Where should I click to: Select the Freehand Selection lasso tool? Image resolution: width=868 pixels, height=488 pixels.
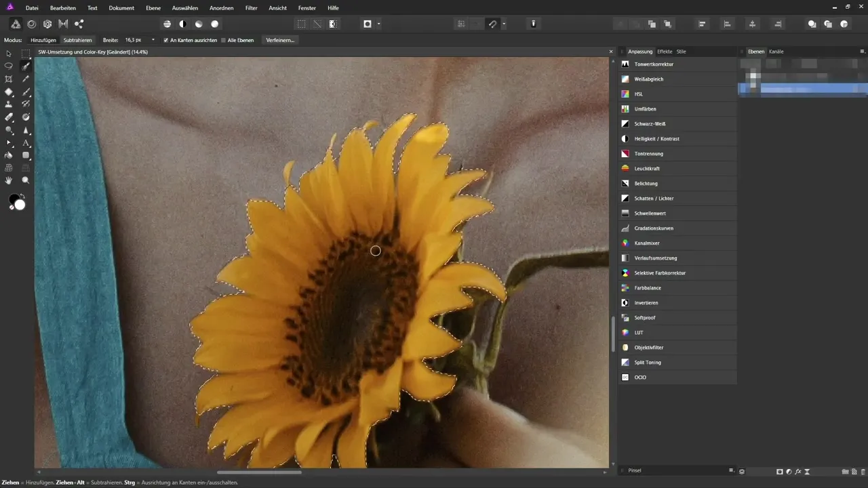(9, 66)
